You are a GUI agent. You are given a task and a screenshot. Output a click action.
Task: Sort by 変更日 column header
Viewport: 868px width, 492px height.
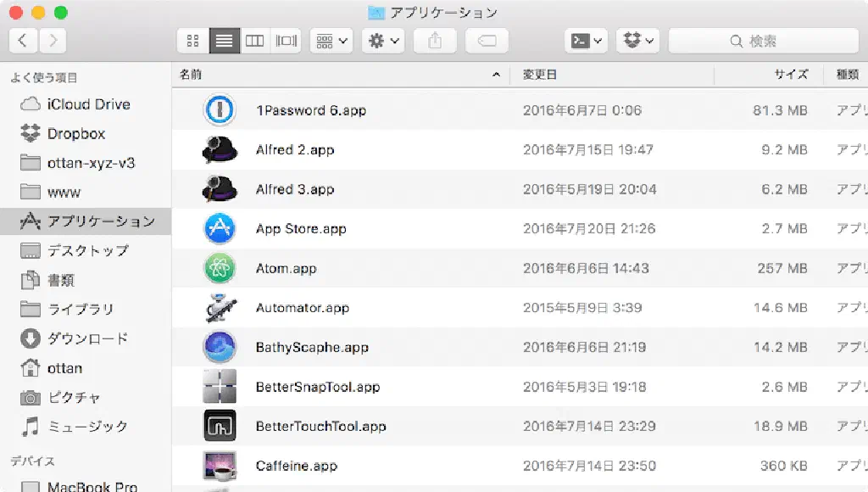tap(539, 75)
